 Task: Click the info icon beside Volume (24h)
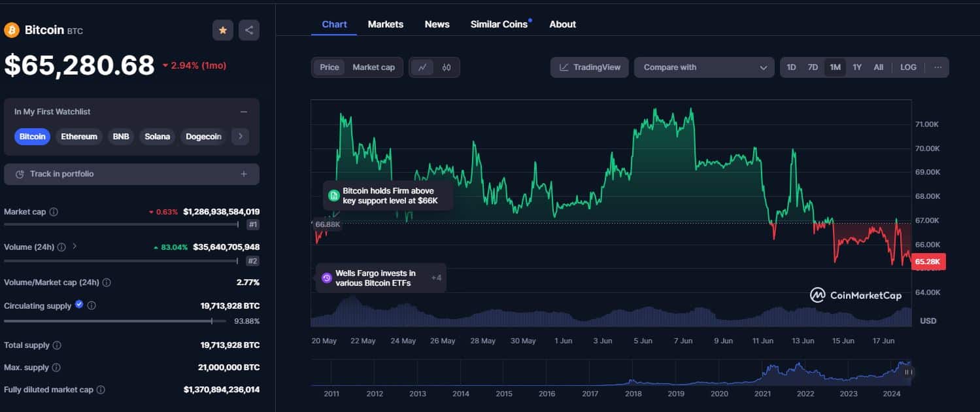coord(61,247)
